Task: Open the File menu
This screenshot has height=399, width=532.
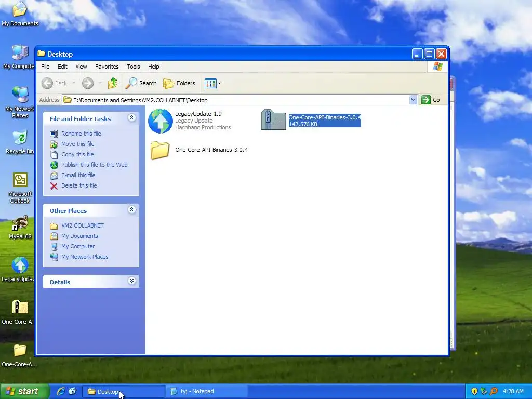Action: pyautogui.click(x=45, y=66)
